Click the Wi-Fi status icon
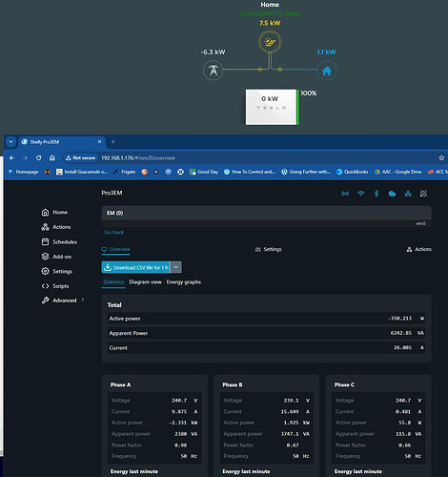448x477 pixels. [x=360, y=194]
